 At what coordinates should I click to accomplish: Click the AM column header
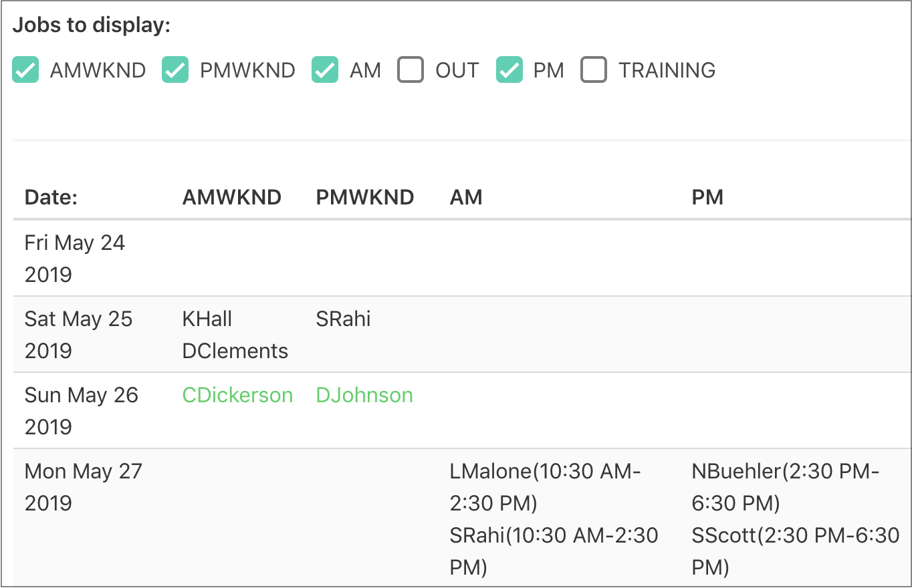(466, 197)
